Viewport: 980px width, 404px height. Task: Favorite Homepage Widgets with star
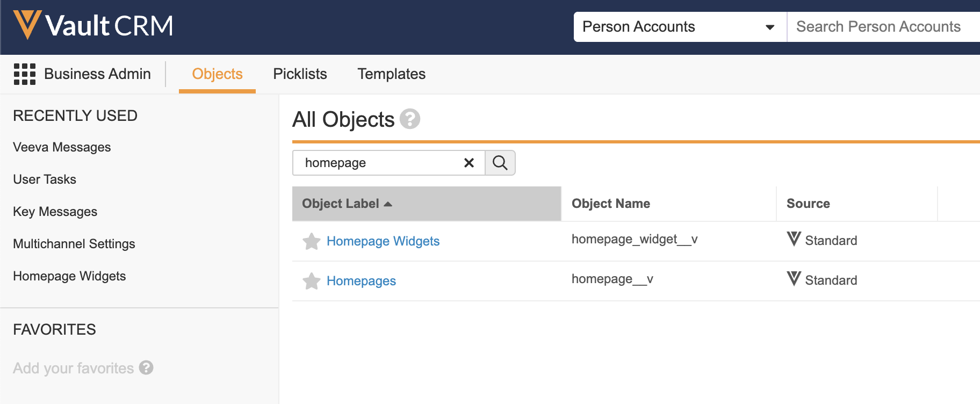(x=312, y=241)
